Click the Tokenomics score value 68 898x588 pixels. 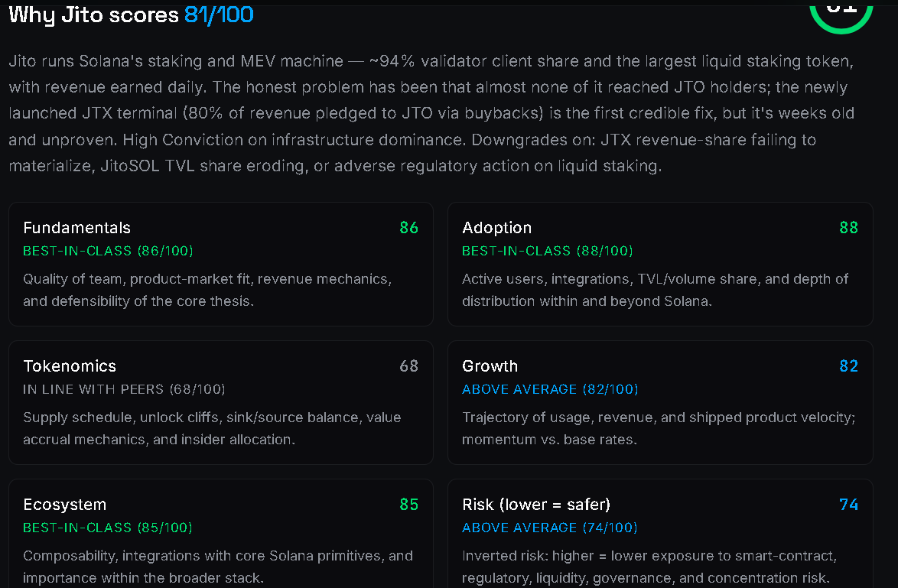point(409,366)
